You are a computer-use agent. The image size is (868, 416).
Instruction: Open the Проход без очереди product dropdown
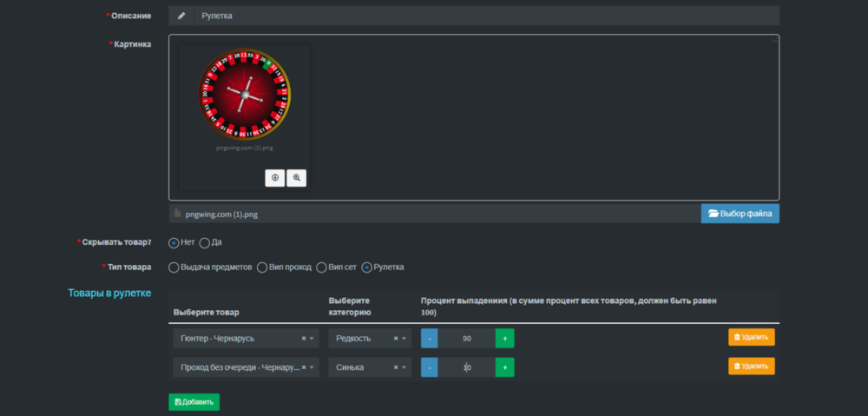click(246, 367)
